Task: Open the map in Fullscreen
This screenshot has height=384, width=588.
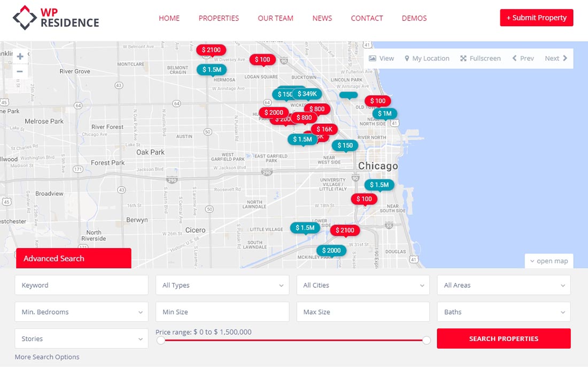Action: (481, 58)
